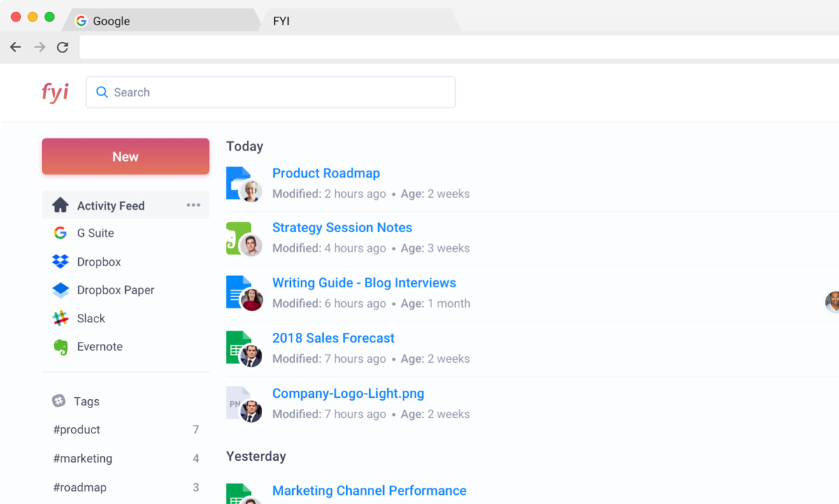Switch to the FYI browser tab

pyautogui.click(x=360, y=21)
